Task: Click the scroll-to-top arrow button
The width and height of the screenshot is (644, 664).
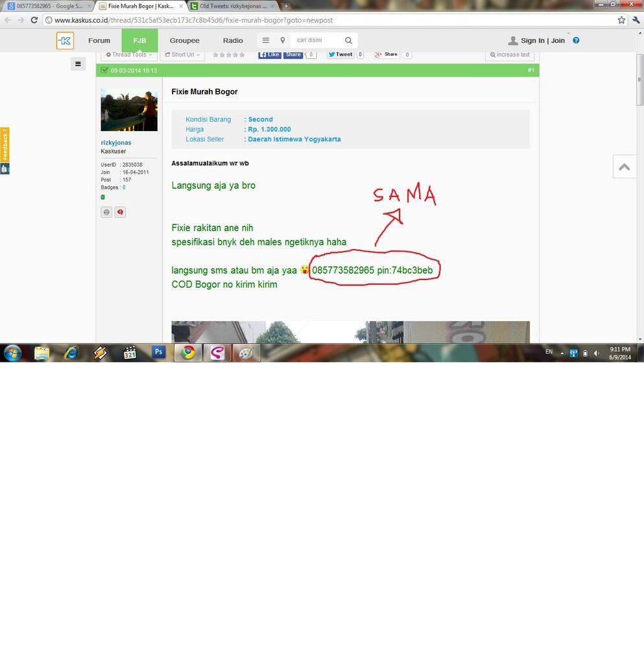Action: 624,167
